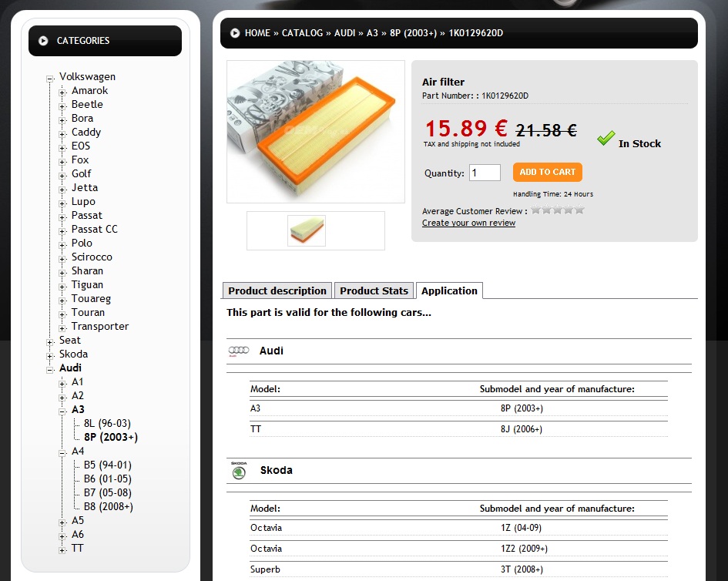Expand the Golf tree node
728x581 pixels.
point(62,176)
